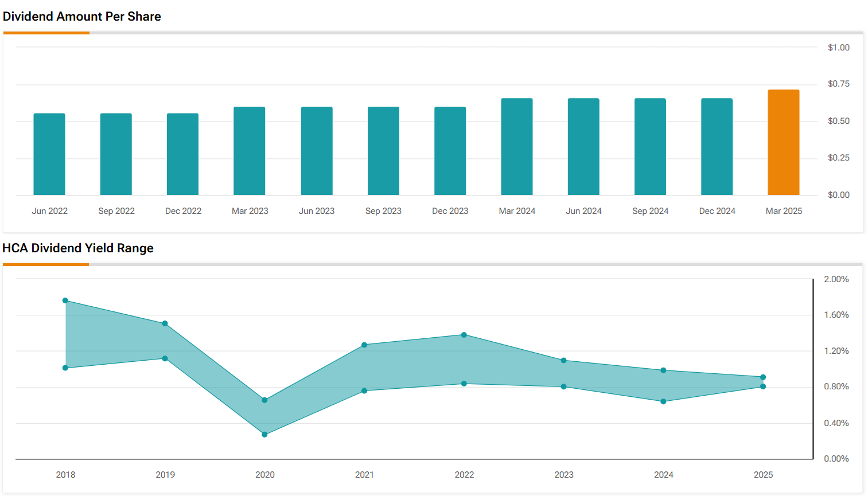The height and width of the screenshot is (496, 868).
Task: Click the 2018 lower yield data point
Action: 65,368
